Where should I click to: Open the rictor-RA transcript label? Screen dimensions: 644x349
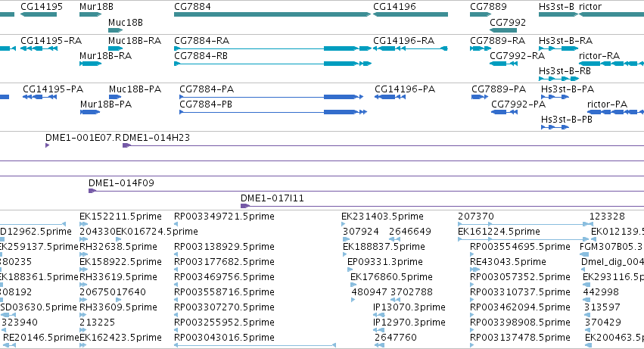(x=599, y=56)
